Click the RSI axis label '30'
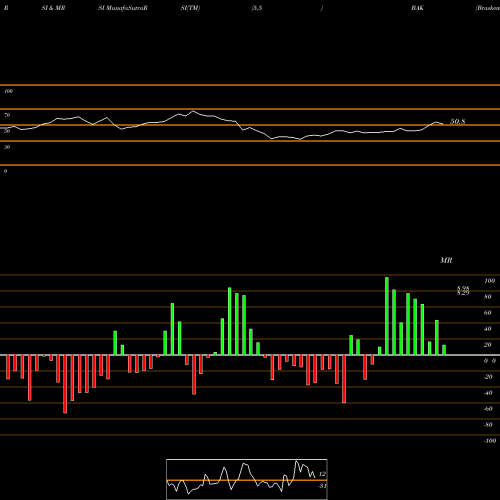This screenshot has height=500, width=500. 7,147
